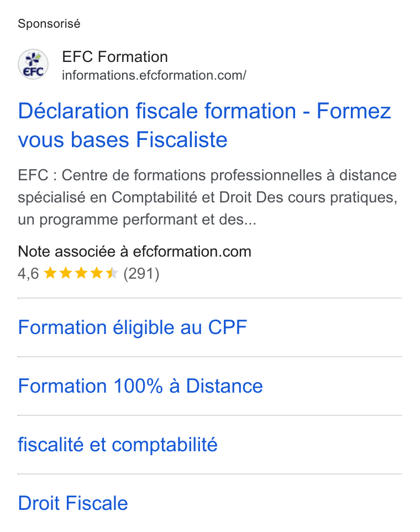
Task: Click the 'Sponsorisé' label
Action: [49, 24]
